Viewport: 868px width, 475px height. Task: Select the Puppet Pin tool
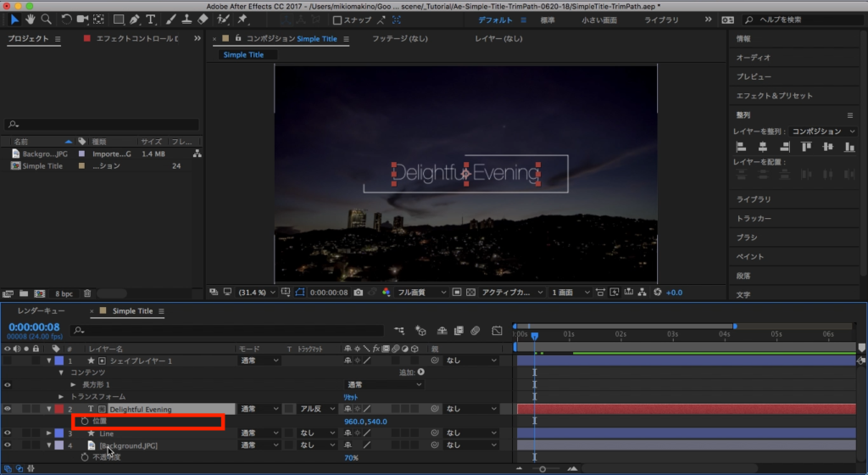coord(242,19)
